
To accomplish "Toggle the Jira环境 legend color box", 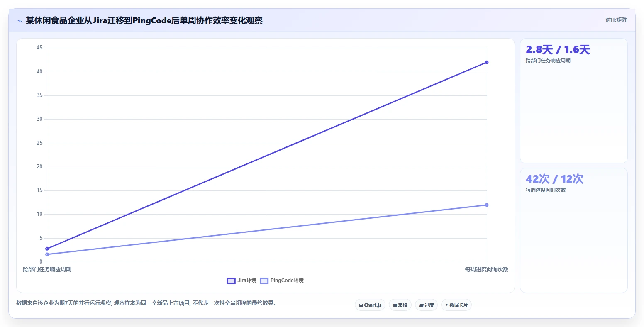I will 231,281.
